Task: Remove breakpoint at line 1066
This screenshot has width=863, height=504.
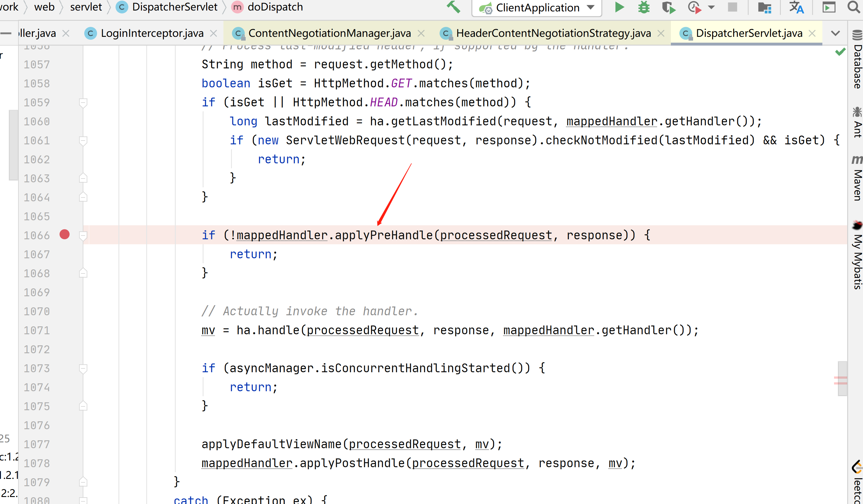Action: pos(64,235)
